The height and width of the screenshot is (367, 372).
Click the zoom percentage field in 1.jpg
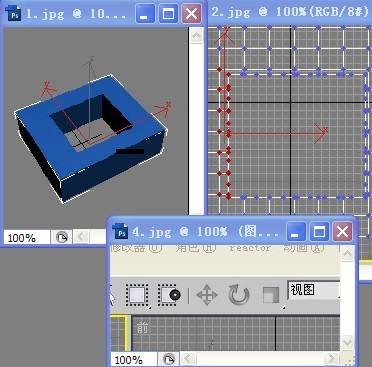(27, 238)
